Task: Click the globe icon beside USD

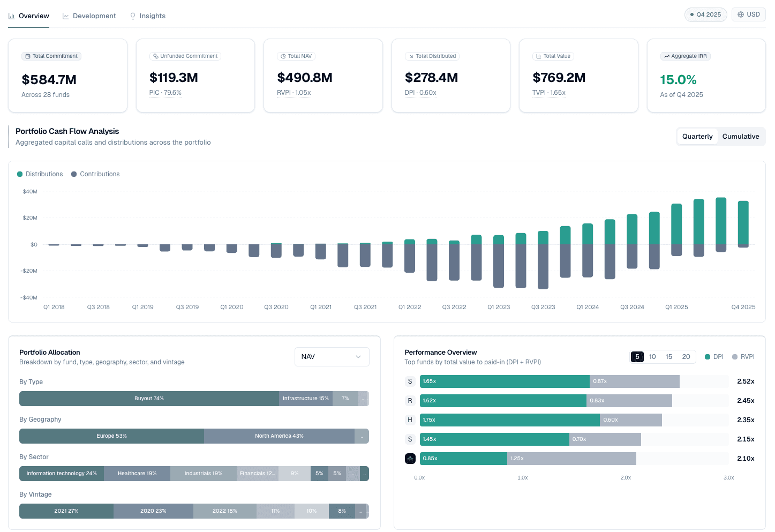Action: pos(741,14)
